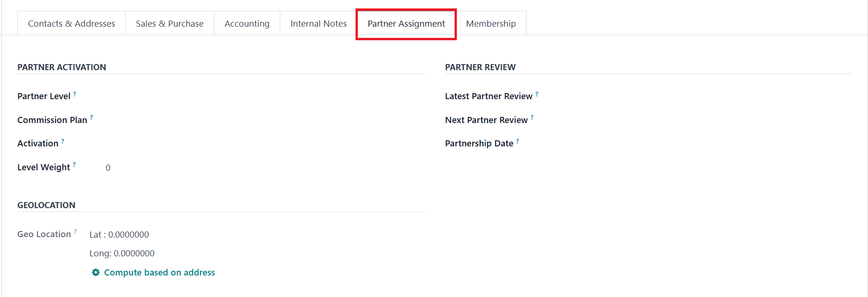Image resolution: width=868 pixels, height=297 pixels.
Task: Click the Next Partner Review help icon
Action: pyautogui.click(x=532, y=117)
